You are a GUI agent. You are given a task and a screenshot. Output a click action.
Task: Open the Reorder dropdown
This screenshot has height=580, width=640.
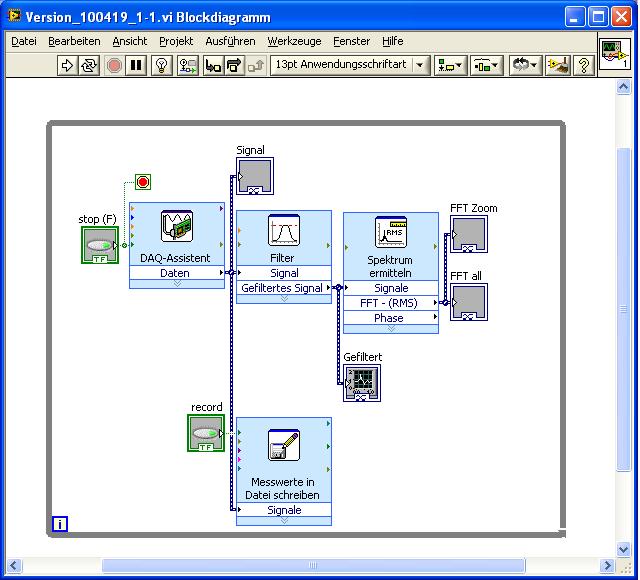(525, 65)
